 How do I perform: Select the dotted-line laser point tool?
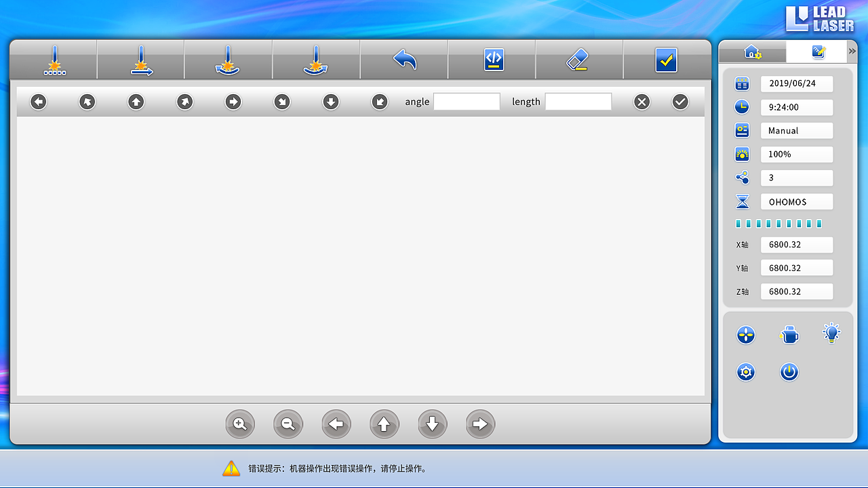point(54,60)
